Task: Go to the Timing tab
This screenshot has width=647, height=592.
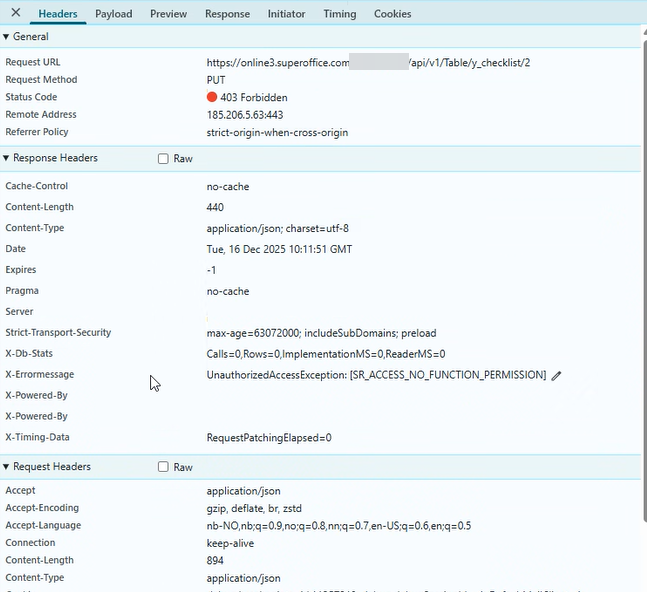Action: (x=340, y=14)
